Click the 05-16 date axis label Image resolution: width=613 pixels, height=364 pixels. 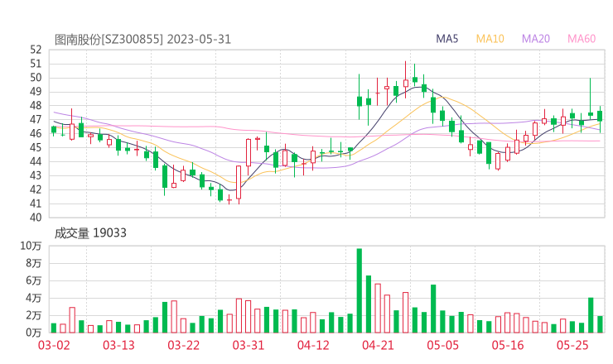pyautogui.click(x=508, y=345)
